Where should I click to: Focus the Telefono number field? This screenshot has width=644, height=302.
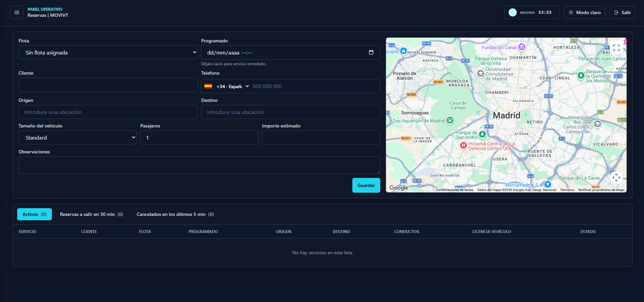pos(315,86)
